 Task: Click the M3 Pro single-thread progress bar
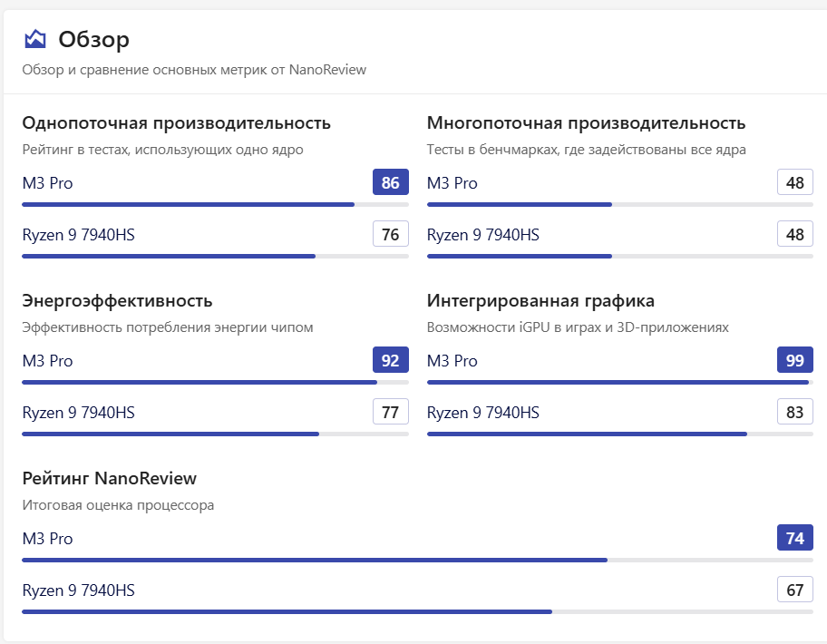(215, 205)
